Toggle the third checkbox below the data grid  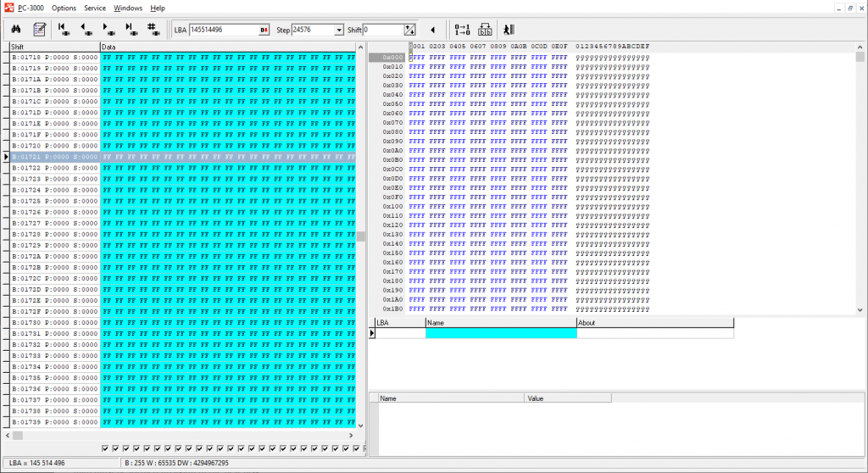(127, 448)
